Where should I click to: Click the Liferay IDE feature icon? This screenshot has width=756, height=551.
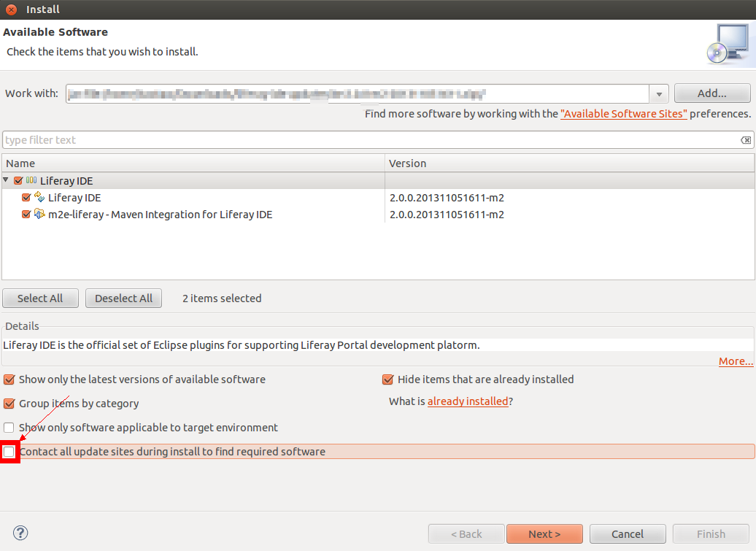click(x=40, y=198)
